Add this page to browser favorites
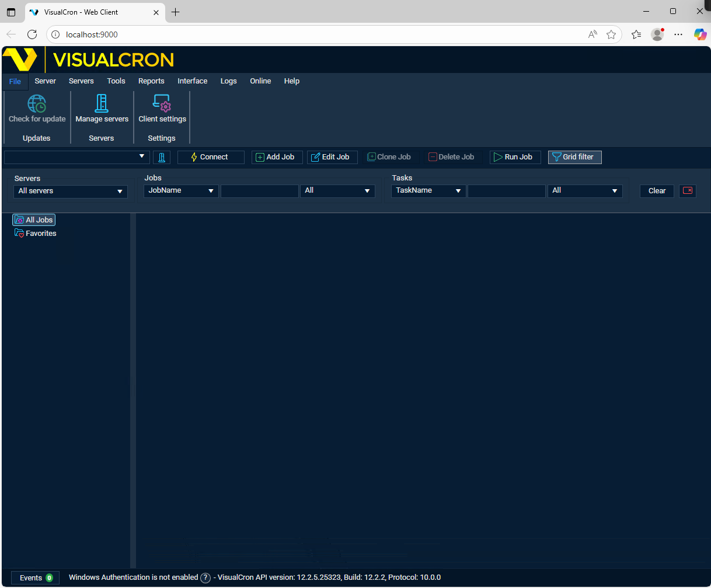Viewport: 711px width, 588px height. [611, 34]
